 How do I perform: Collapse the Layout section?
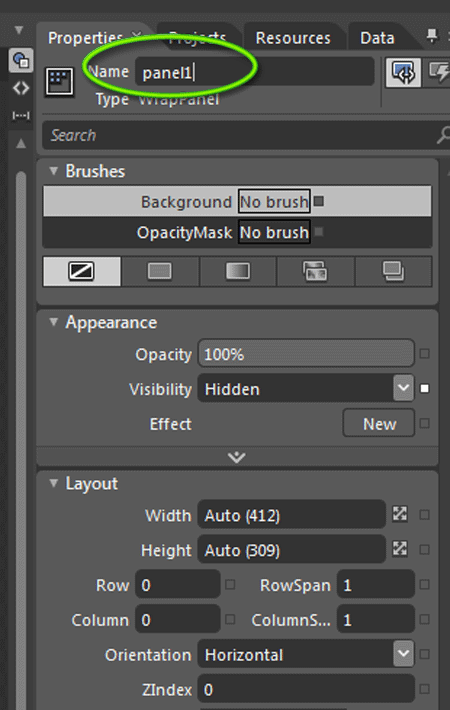pyautogui.click(x=54, y=483)
